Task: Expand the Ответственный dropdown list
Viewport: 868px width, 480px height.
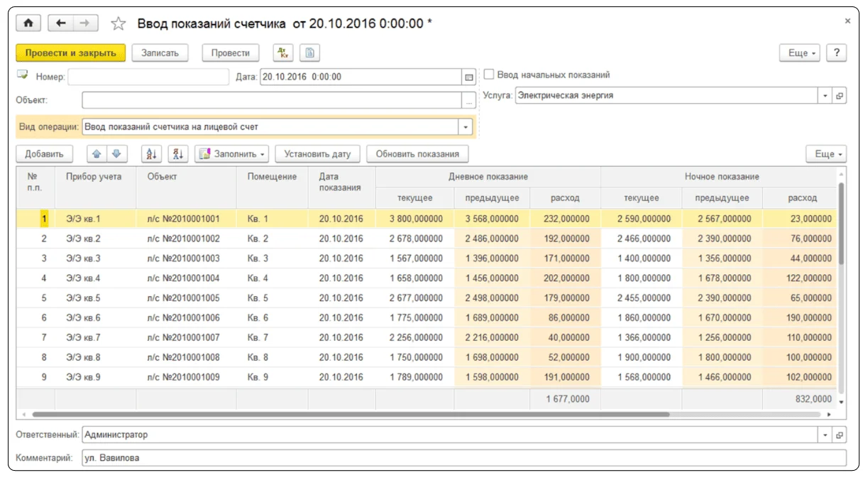Action: pos(825,435)
